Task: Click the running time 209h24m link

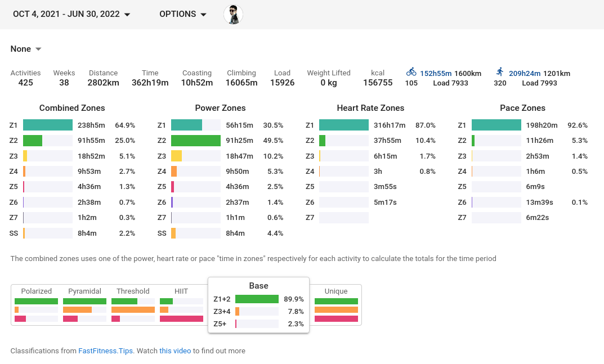Action: coord(525,73)
